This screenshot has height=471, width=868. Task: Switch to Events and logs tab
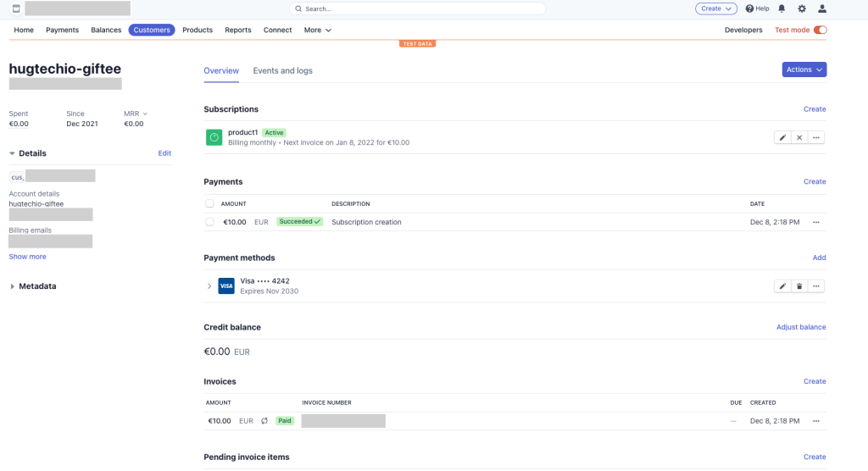(282, 71)
